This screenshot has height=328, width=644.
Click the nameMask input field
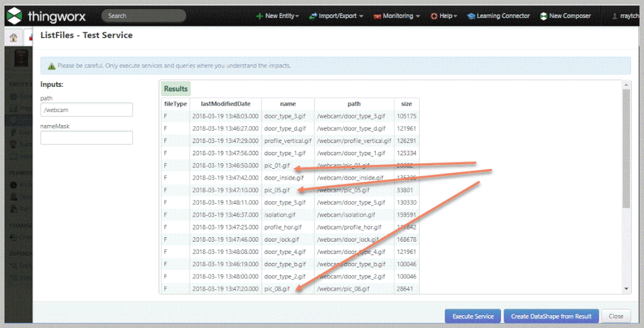click(x=86, y=137)
